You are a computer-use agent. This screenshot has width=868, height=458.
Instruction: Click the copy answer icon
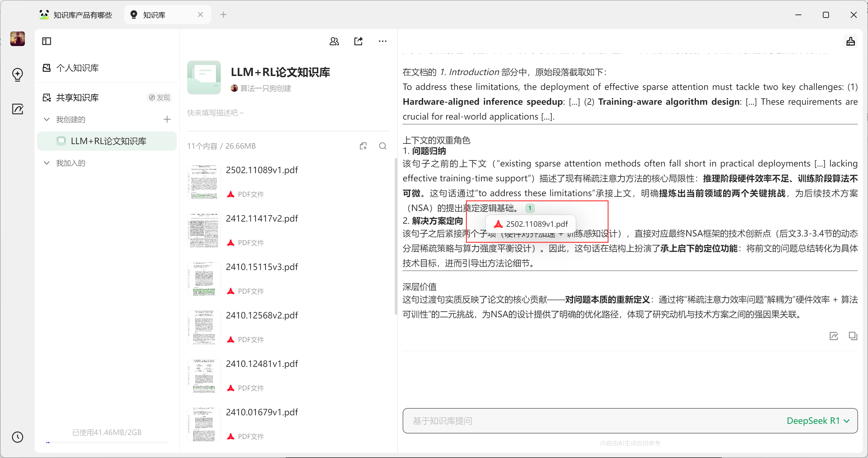coord(853,336)
